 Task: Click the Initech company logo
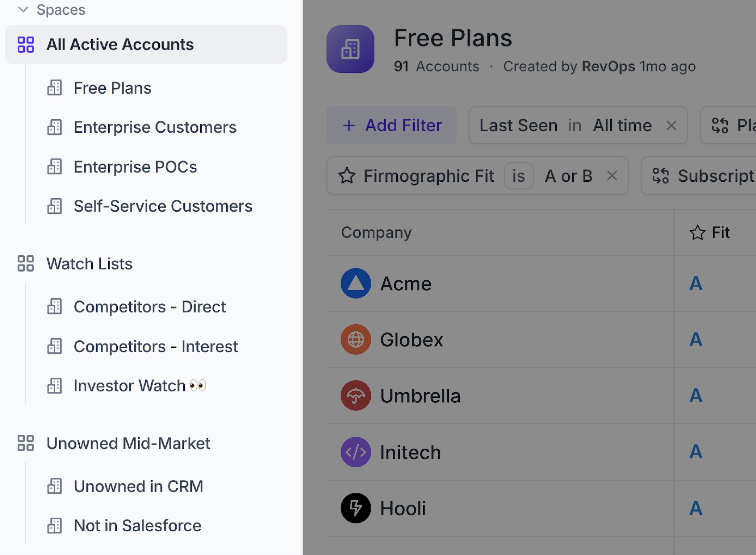(356, 452)
